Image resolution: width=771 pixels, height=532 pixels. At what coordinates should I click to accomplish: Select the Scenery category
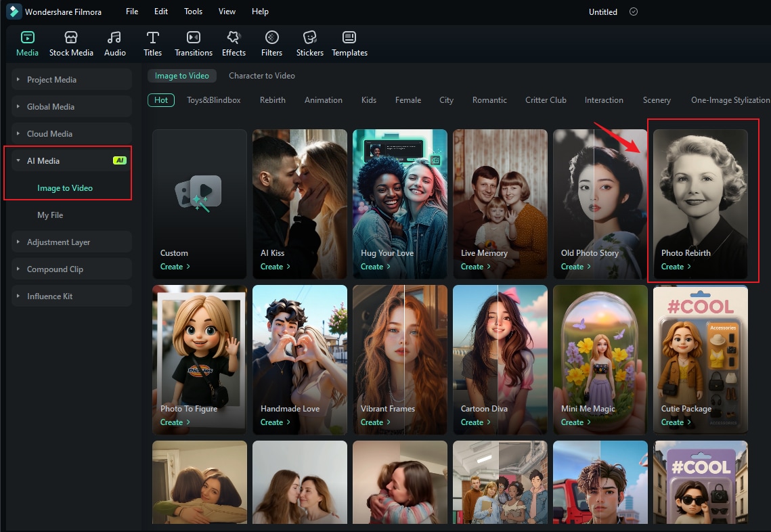coord(657,99)
